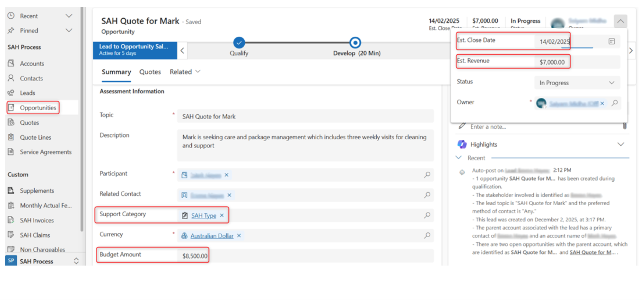
Task: Open the Status In Progress dropdown
Action: (577, 83)
